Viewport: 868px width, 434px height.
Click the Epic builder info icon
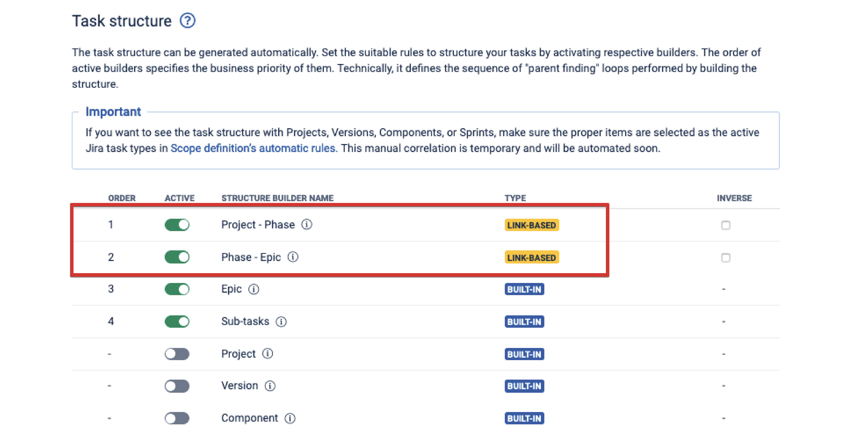point(254,289)
